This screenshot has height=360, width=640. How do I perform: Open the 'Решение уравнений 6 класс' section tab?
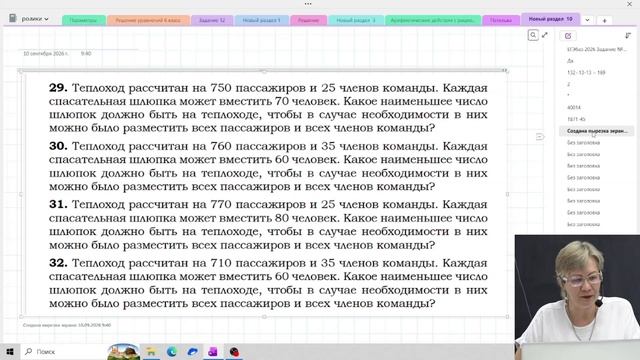coord(148,20)
